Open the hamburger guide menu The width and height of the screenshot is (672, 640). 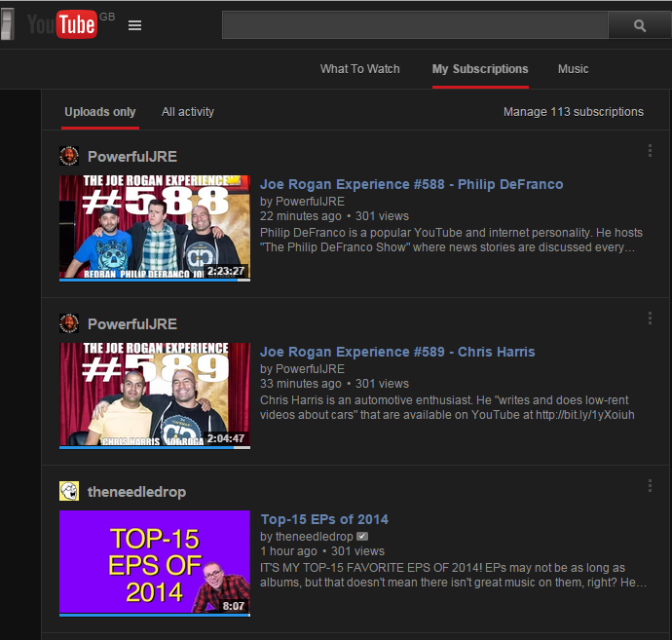[x=134, y=25]
